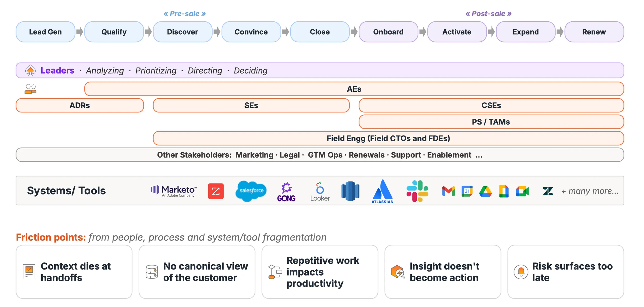Select the Discover stage
The image size is (644, 307).
[183, 32]
